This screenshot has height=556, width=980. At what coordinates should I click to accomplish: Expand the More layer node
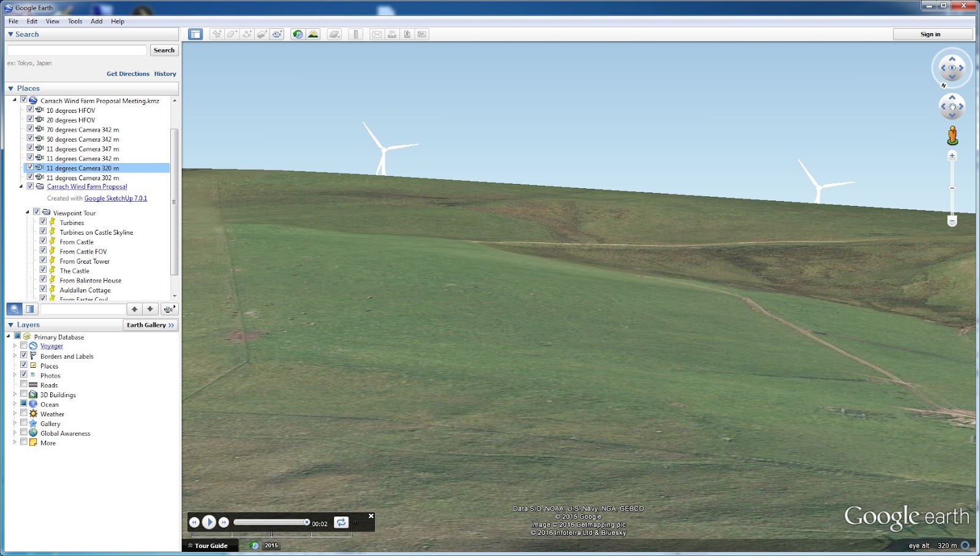pyautogui.click(x=15, y=442)
